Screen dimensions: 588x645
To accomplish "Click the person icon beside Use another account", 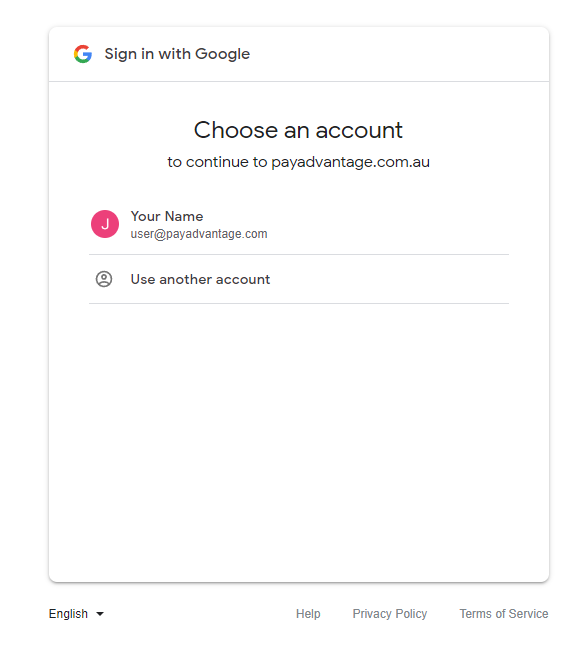I will click(x=104, y=279).
